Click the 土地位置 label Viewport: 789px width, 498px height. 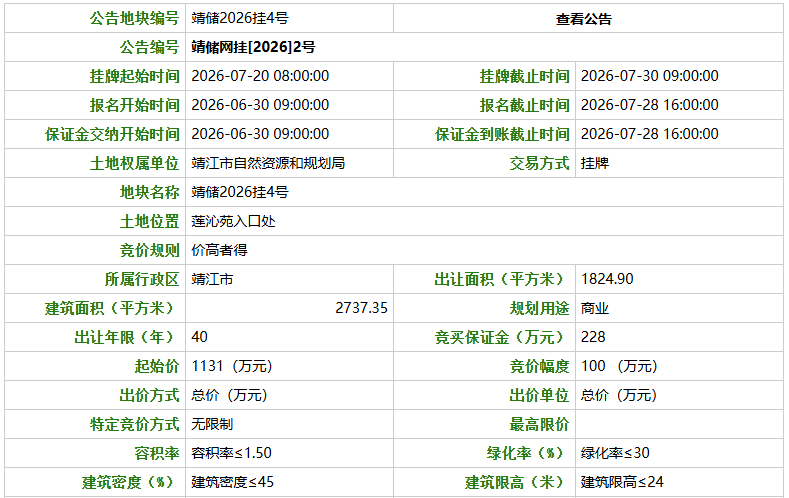(x=149, y=221)
